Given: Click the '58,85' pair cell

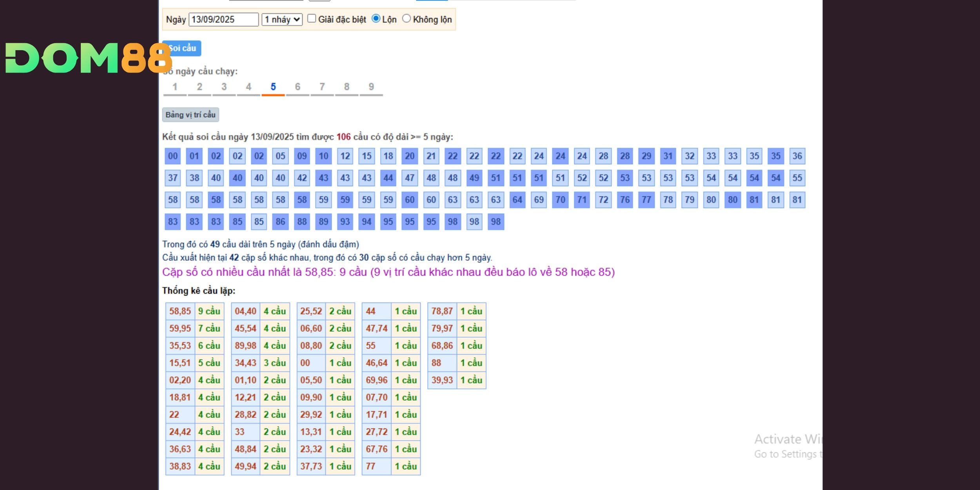Looking at the screenshot, I should coord(180,311).
